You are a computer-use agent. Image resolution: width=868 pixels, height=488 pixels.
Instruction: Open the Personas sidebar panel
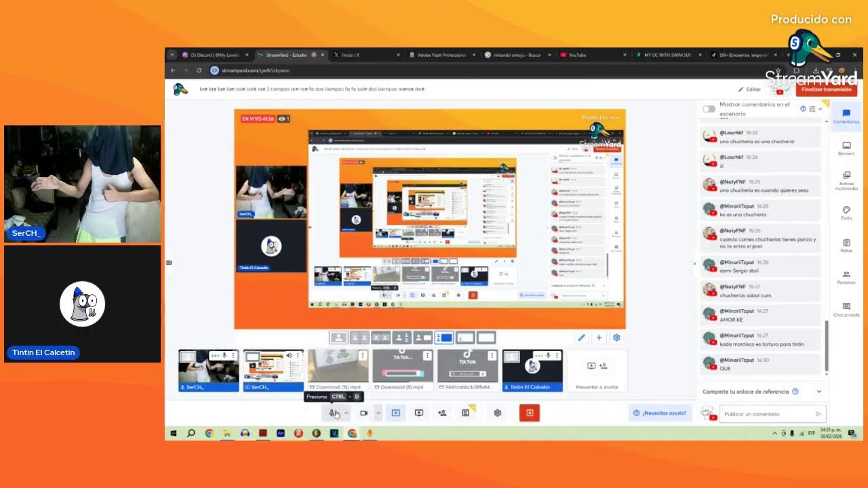pos(846,277)
